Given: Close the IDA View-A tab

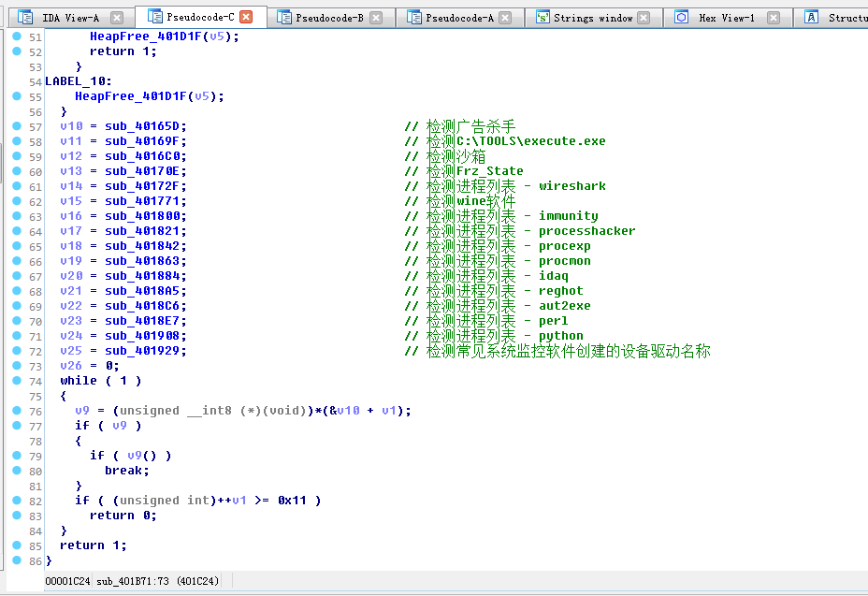Looking at the screenshot, I should pyautogui.click(x=117, y=18).
